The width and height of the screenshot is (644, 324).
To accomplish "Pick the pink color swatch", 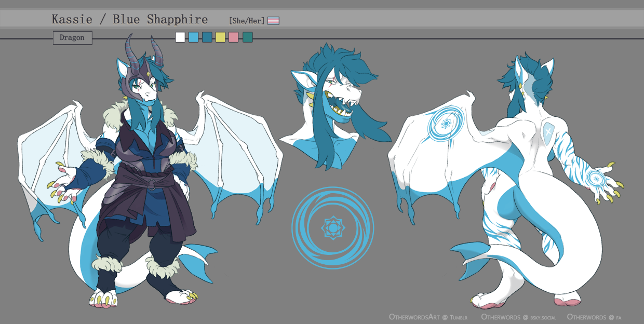I will [x=234, y=37].
